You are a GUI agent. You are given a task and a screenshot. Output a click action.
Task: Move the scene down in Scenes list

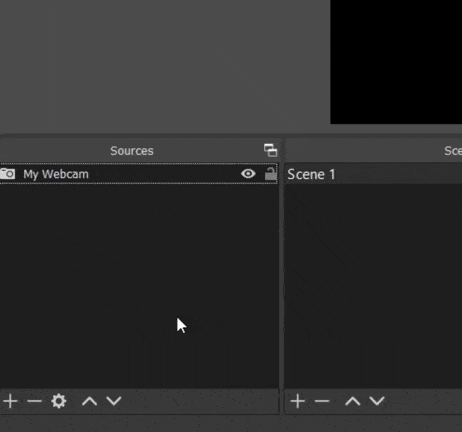[377, 401]
